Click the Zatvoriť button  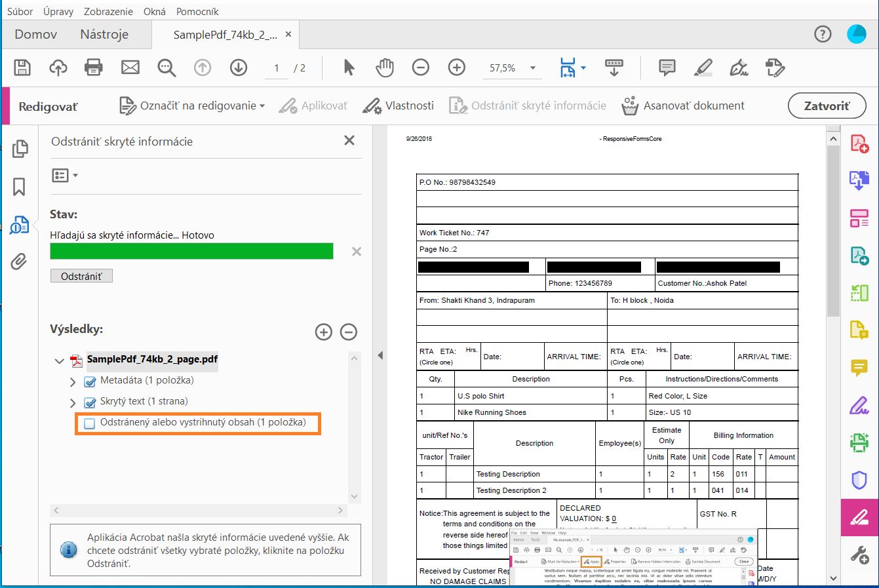coord(826,106)
